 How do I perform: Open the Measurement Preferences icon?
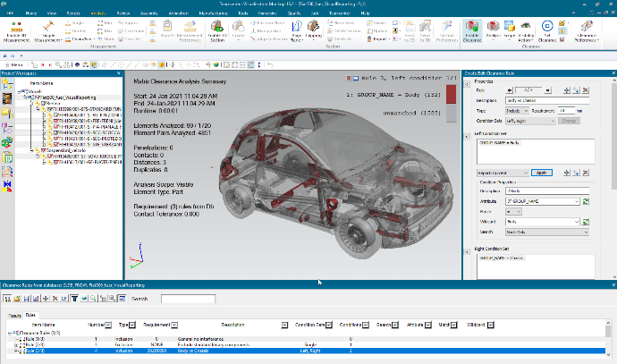pos(190,31)
